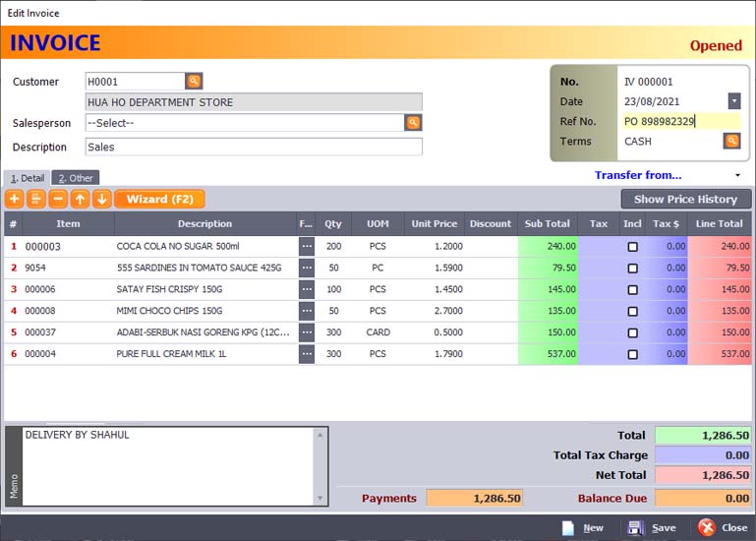Click the Qty column header
The image size is (756, 541).
333,223
